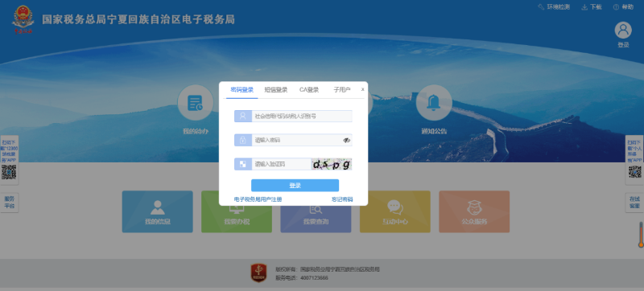Click the lock icon beside password field

click(243, 140)
